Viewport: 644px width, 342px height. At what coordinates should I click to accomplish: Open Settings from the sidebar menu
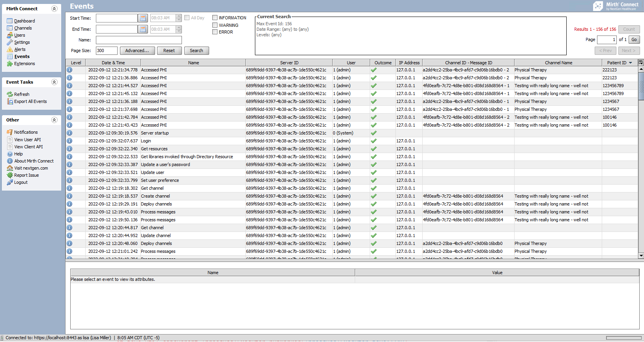tap(22, 42)
